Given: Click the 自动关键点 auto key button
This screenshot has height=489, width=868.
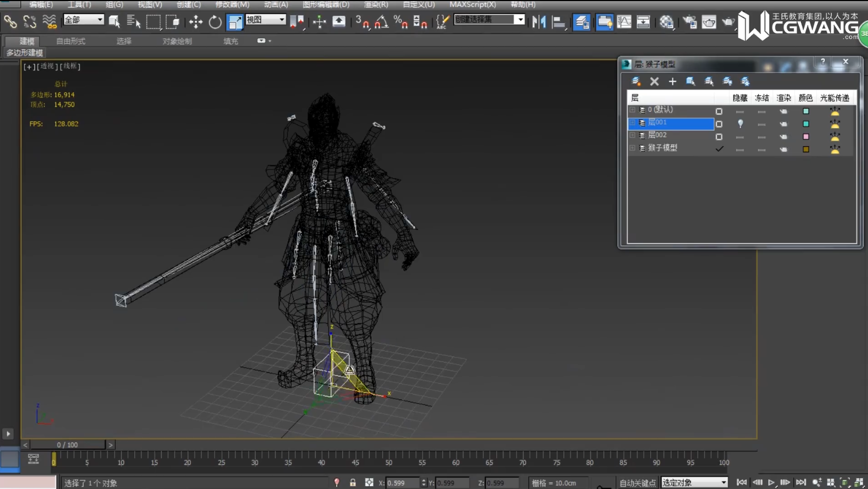Looking at the screenshot, I should (637, 483).
